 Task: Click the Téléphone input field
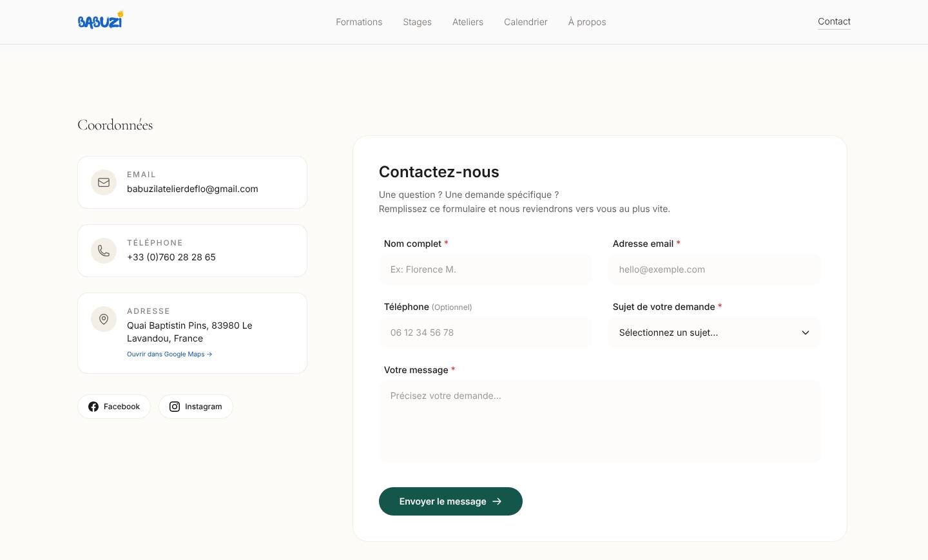pos(485,333)
